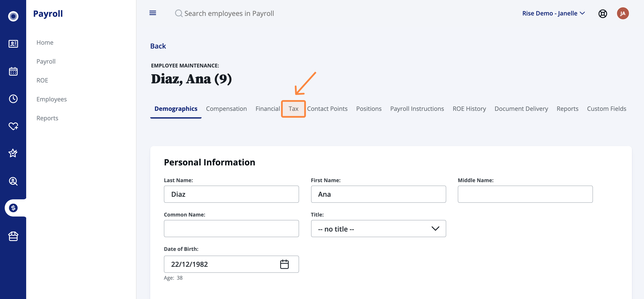
Task: Open the date of birth calendar picker
Action: pyautogui.click(x=284, y=264)
